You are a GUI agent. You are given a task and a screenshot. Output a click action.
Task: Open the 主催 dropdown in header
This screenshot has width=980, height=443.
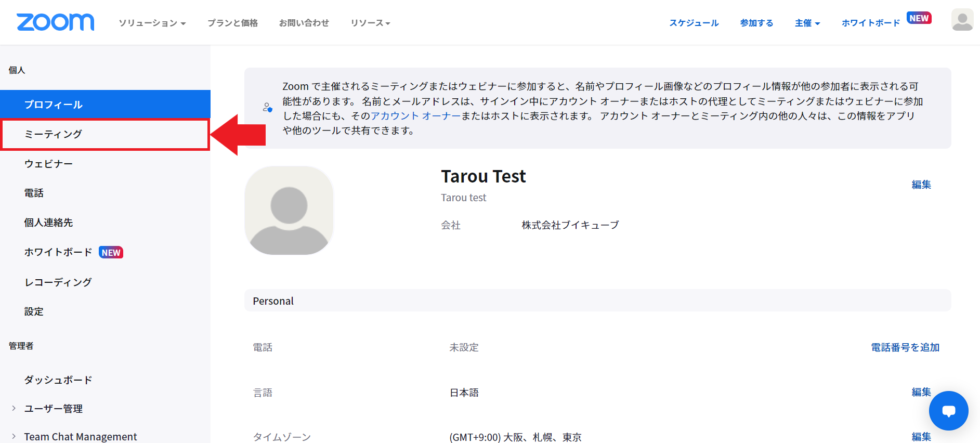[807, 23]
